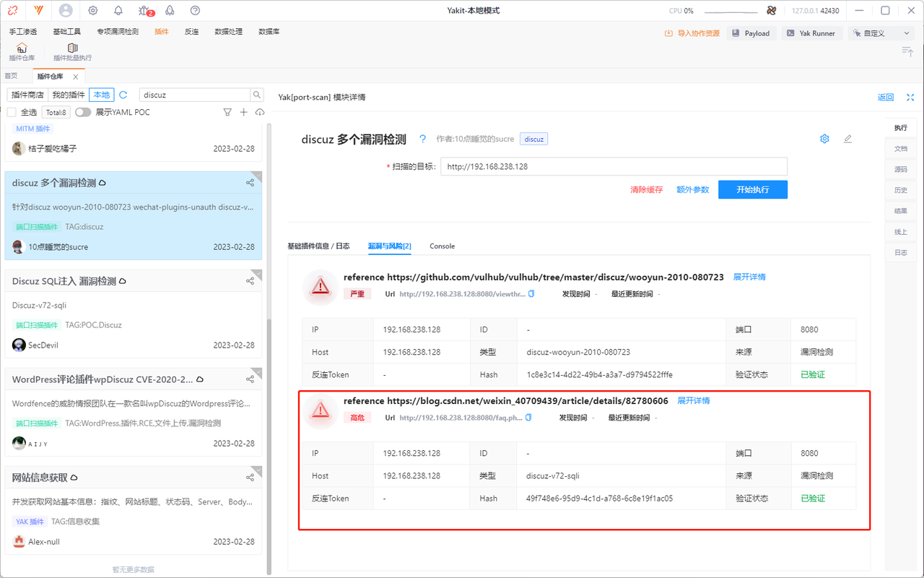Copy the viewthread URL of the 严重 risk
Screen dimensions: 924x578
531,294
